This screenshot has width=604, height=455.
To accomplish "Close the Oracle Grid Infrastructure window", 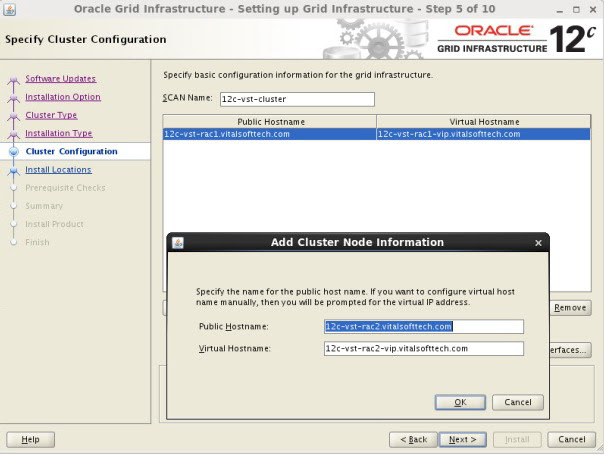I will pyautogui.click(x=593, y=10).
